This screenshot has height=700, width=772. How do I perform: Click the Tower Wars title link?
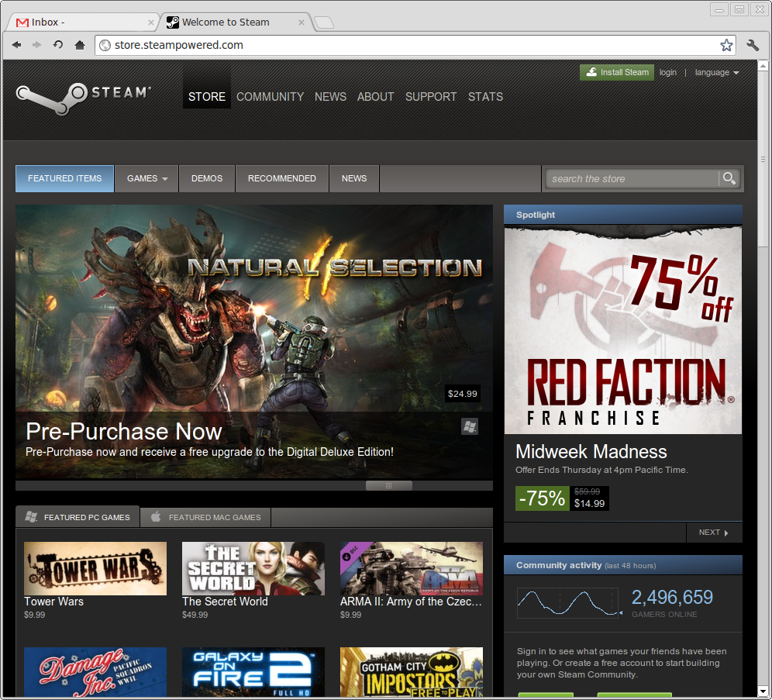coord(53,602)
